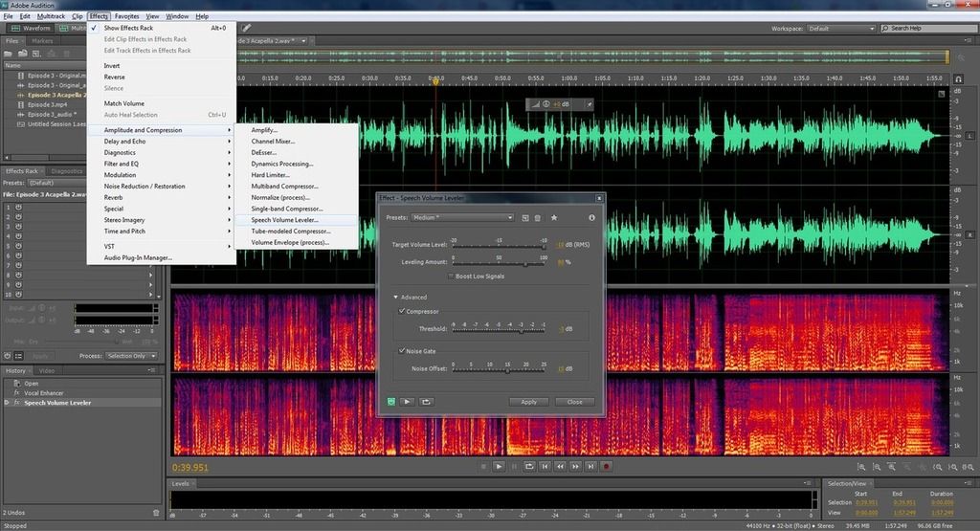Jump to the next marker in transport
Viewport: 980px width, 531px height.
click(590, 466)
